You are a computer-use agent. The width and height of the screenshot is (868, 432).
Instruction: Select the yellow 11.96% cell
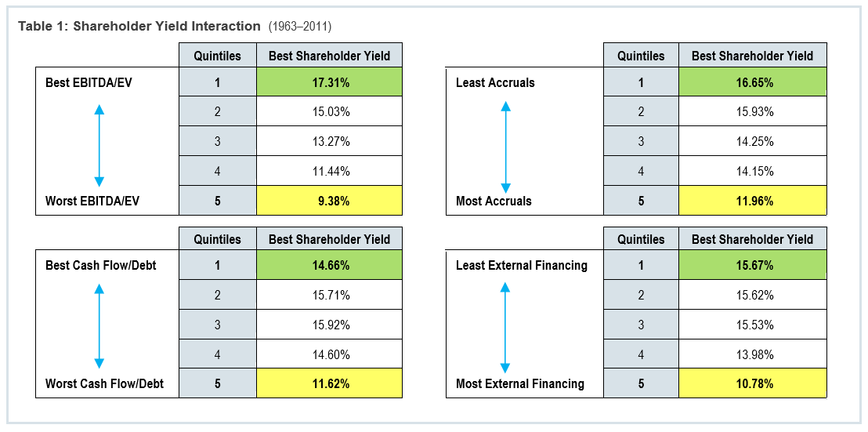(754, 201)
